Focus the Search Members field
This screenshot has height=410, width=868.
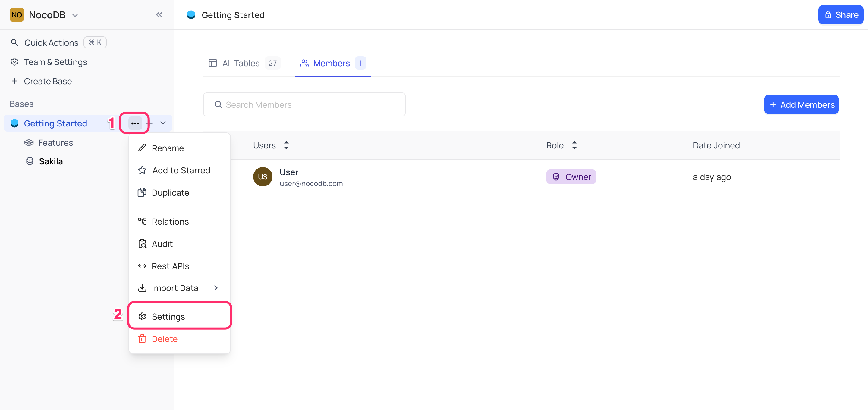coord(304,105)
